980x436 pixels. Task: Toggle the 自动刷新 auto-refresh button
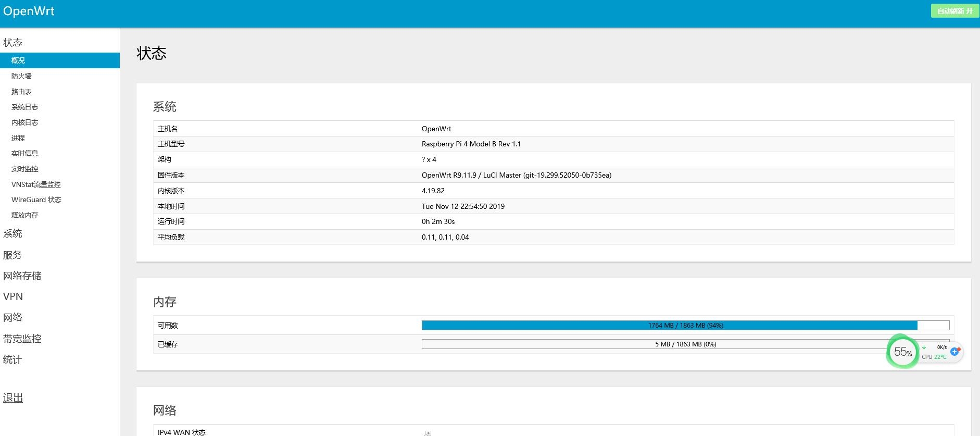pyautogui.click(x=954, y=11)
